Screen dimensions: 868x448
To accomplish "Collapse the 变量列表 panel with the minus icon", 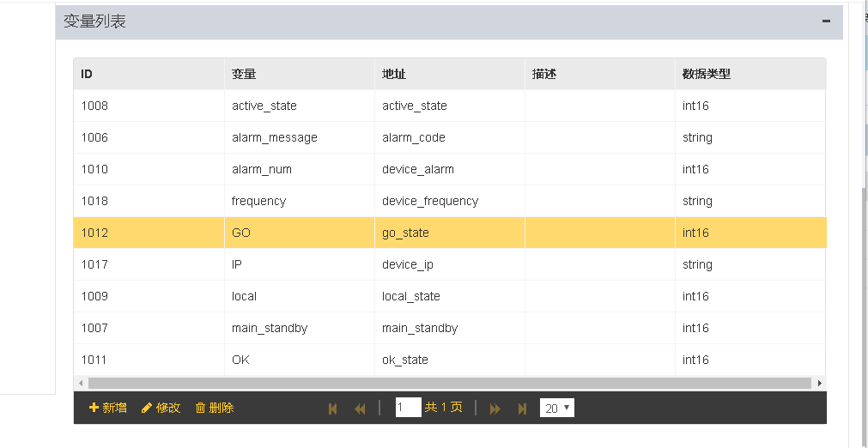I will pyautogui.click(x=826, y=21).
